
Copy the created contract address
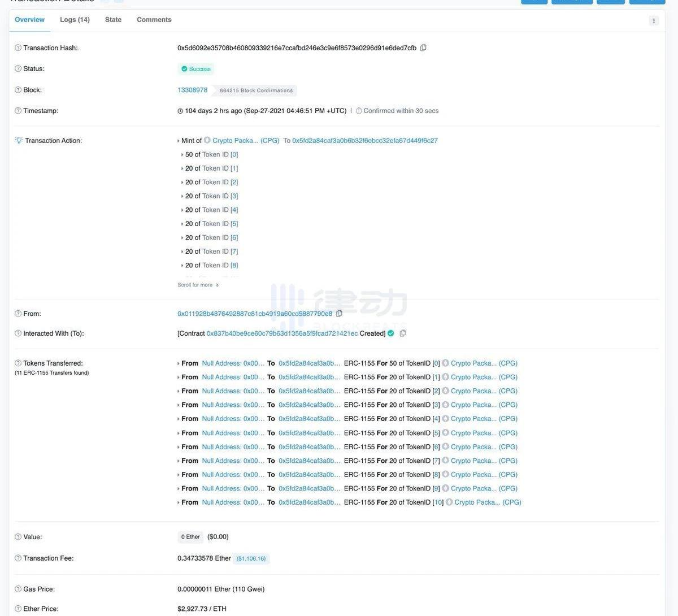pos(403,333)
